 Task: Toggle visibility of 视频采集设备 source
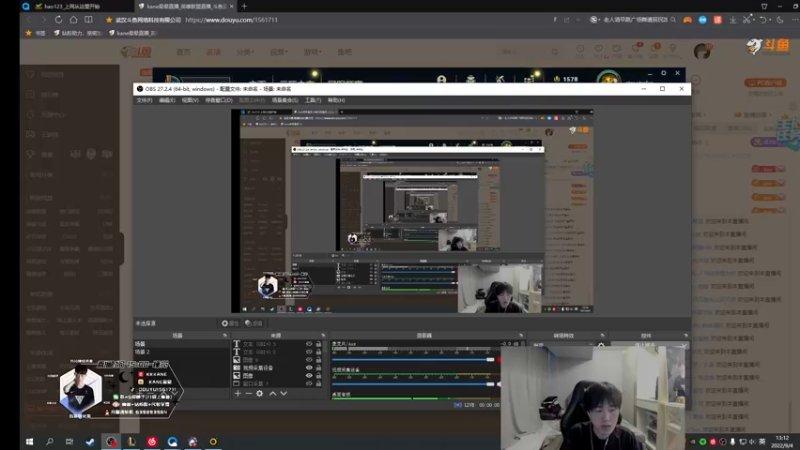click(x=309, y=367)
